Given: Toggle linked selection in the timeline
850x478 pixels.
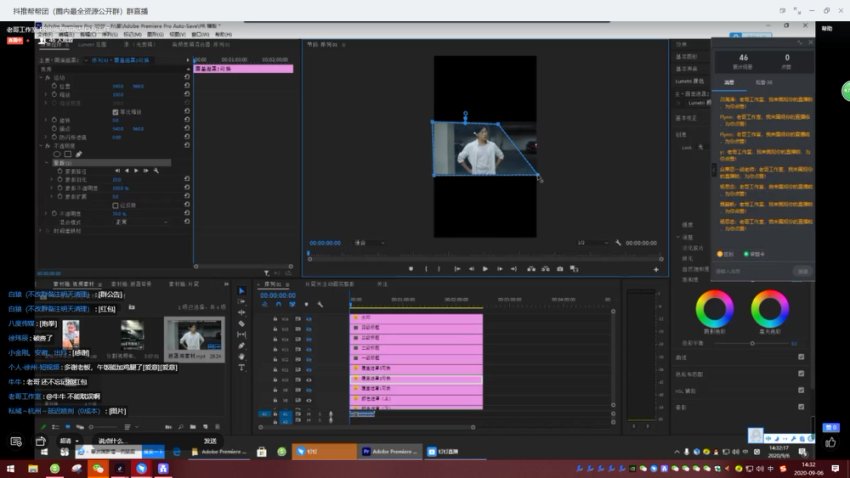Looking at the screenshot, I should coord(292,305).
